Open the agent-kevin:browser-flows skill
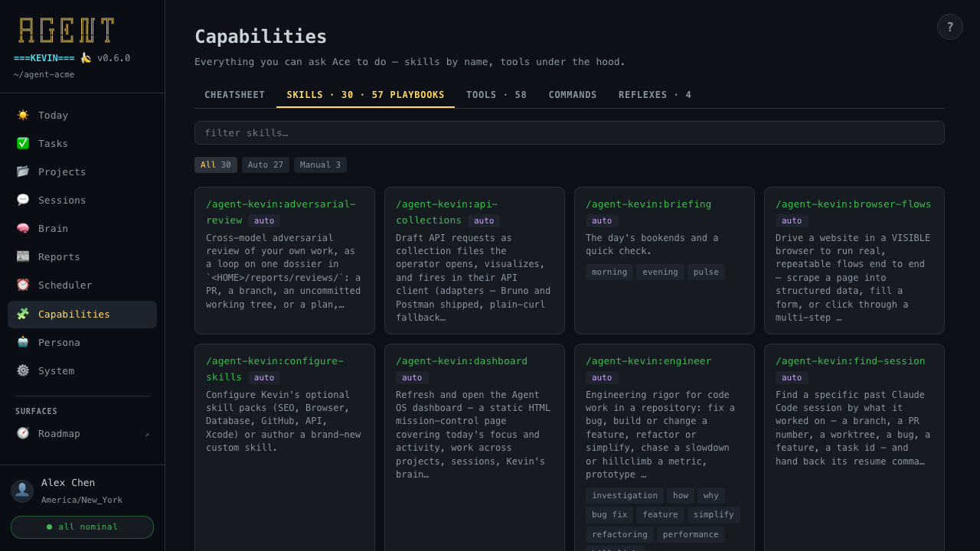Image resolution: width=980 pixels, height=551 pixels. point(854,204)
